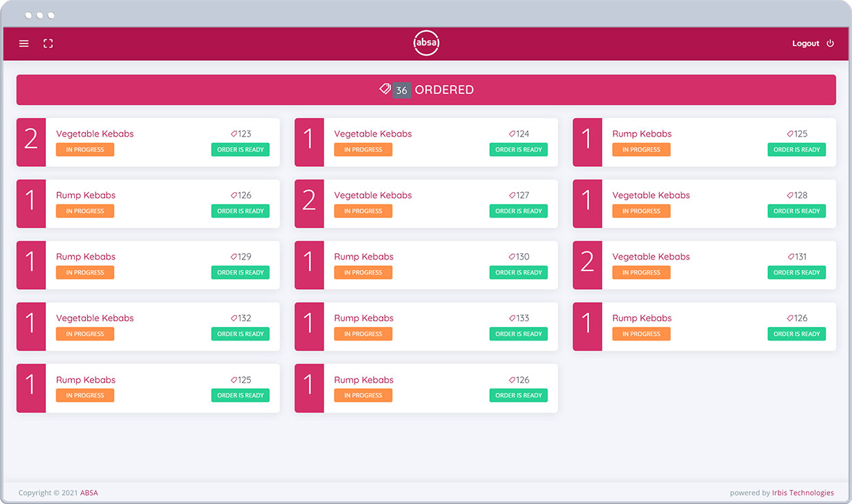Click the tag icon for order 127

pyautogui.click(x=512, y=196)
